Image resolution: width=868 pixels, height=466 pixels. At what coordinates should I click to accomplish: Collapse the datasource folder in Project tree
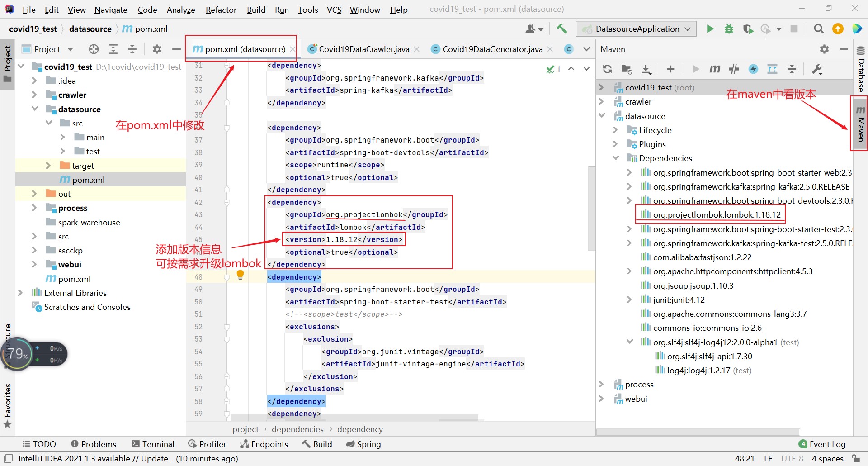35,109
